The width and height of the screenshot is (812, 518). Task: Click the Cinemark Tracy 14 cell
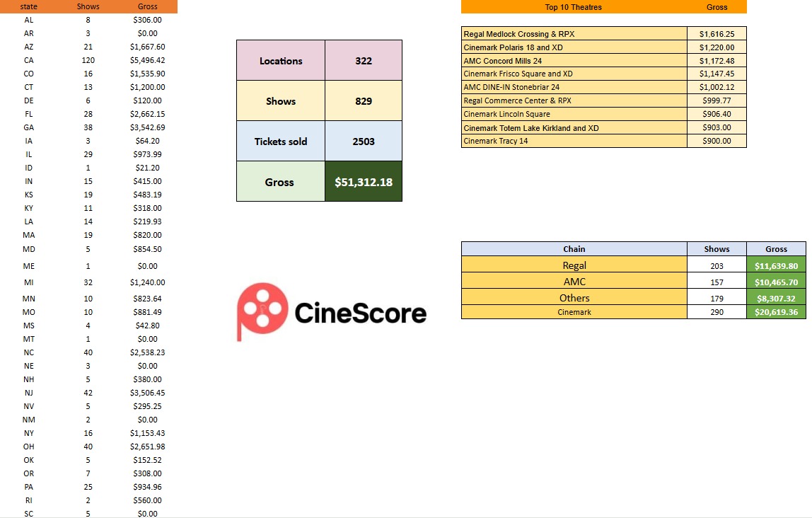click(574, 141)
